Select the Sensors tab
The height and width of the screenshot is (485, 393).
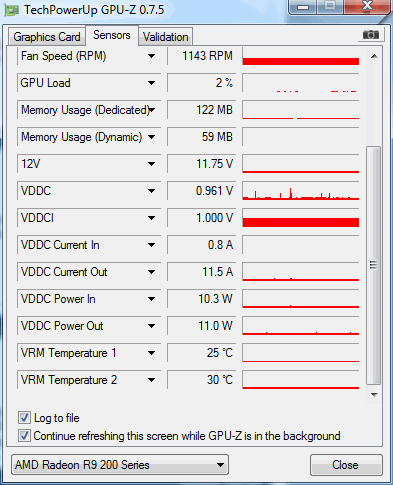coord(112,35)
